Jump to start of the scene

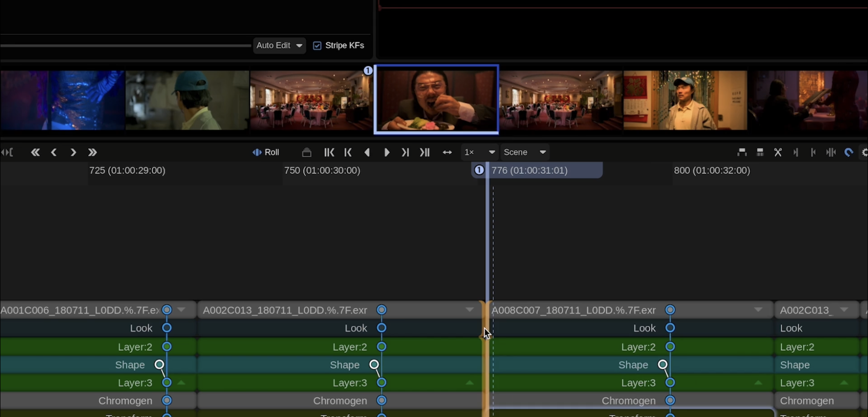329,152
